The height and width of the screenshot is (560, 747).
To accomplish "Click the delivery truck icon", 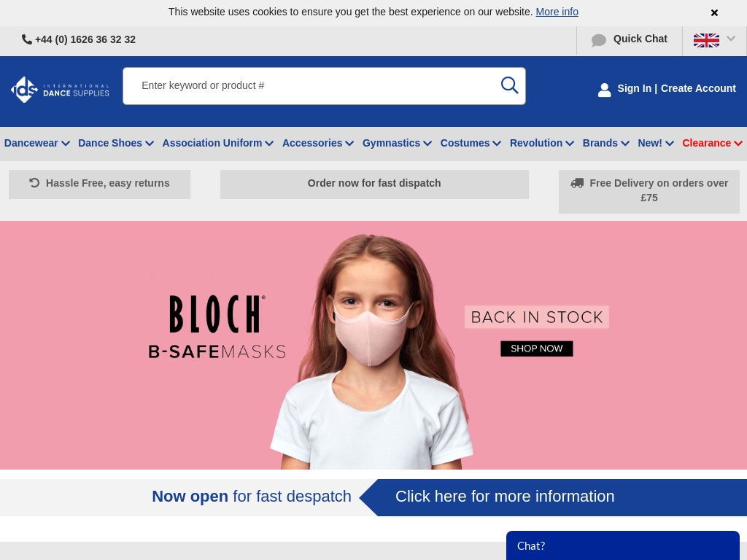I will click(x=577, y=183).
